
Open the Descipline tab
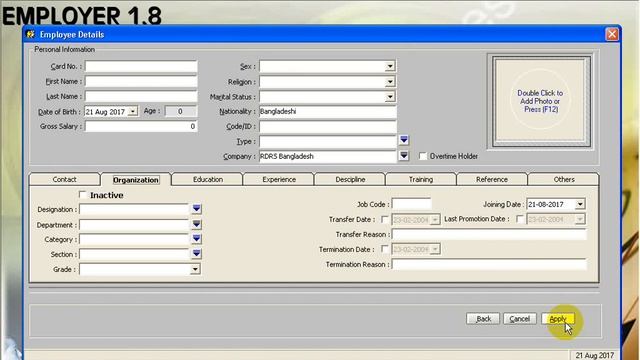(350, 179)
